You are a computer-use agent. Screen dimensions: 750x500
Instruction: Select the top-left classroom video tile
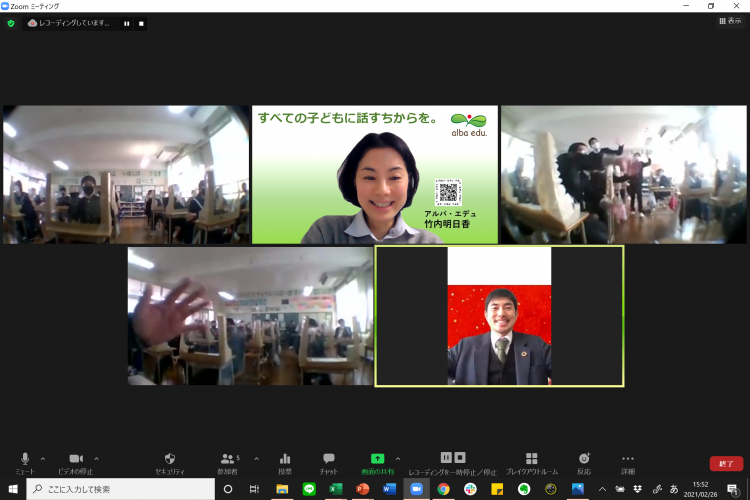tap(126, 175)
